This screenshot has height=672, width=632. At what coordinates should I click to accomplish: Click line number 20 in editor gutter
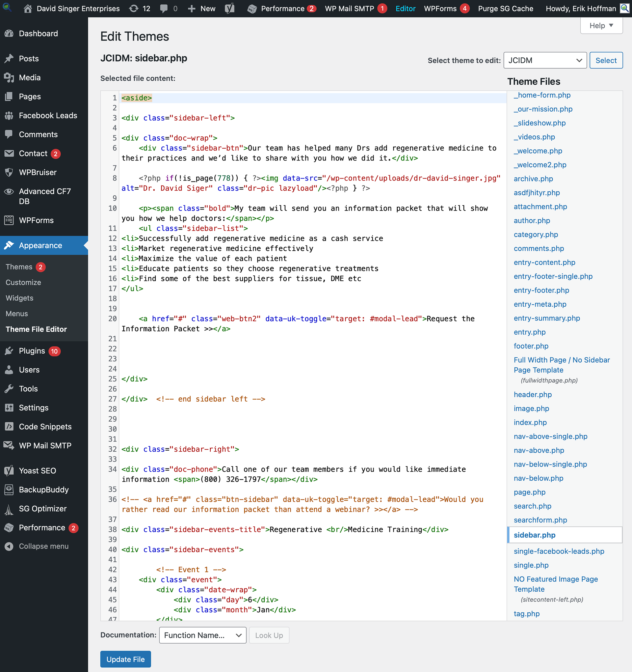(x=113, y=319)
